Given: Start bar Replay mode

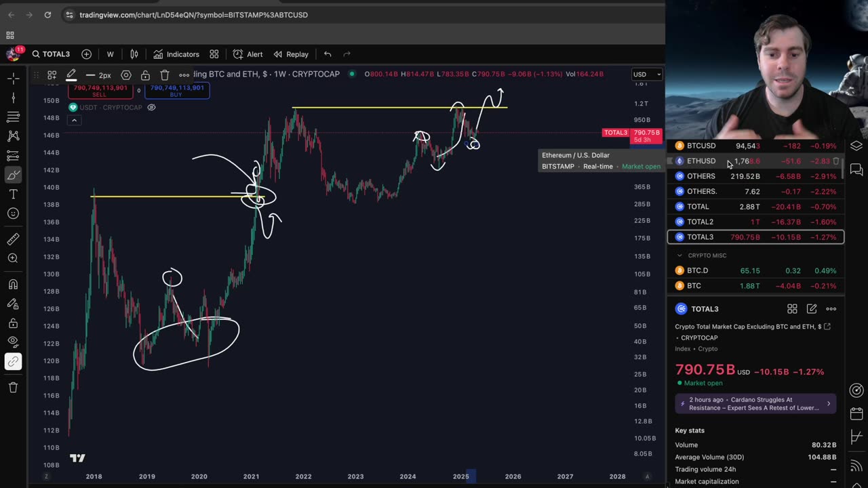Looking at the screenshot, I should [291, 54].
